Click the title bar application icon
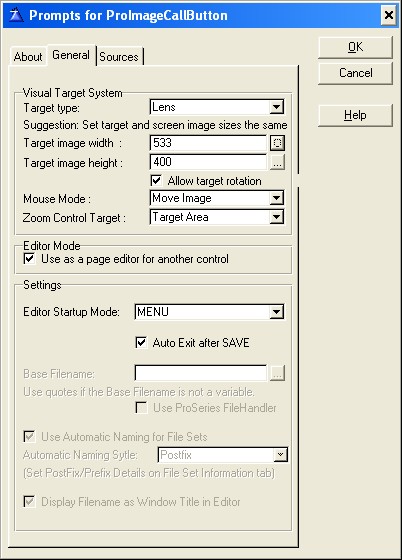Screen dimensions: 402x560 [16, 15]
